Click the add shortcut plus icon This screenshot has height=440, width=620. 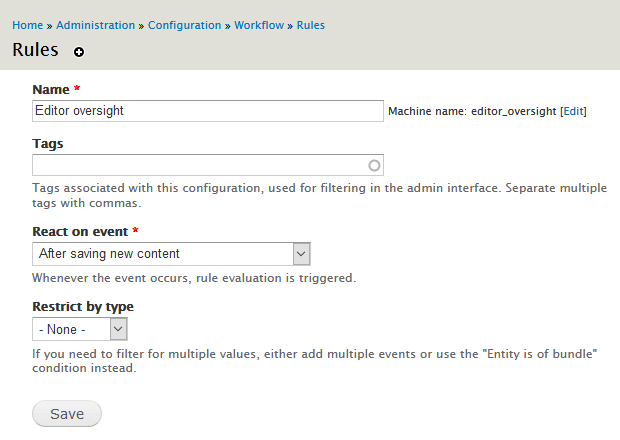(79, 52)
